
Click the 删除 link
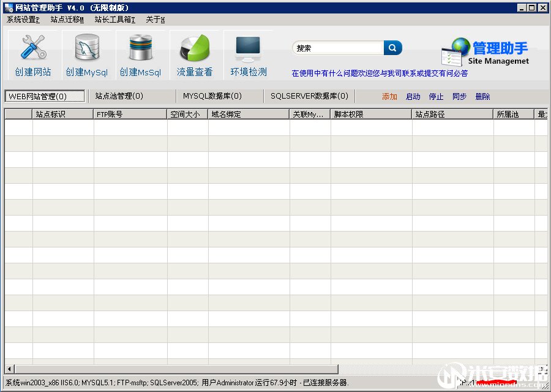click(x=482, y=97)
